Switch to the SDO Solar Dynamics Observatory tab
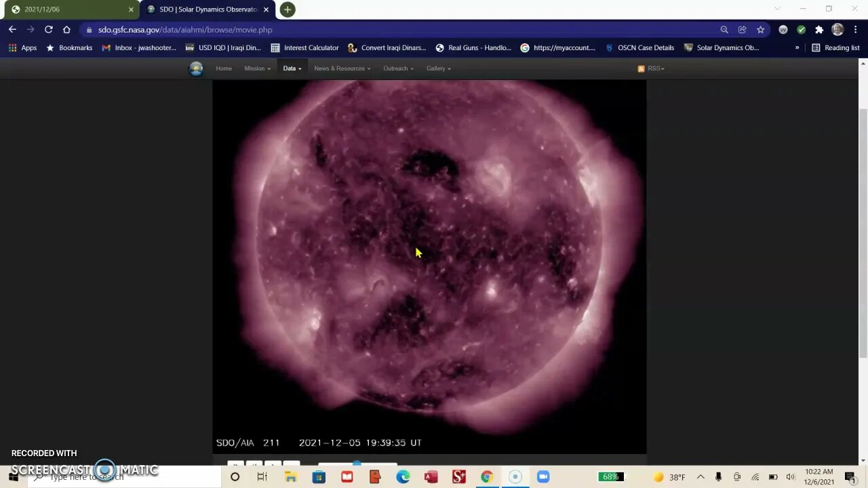 (x=207, y=9)
